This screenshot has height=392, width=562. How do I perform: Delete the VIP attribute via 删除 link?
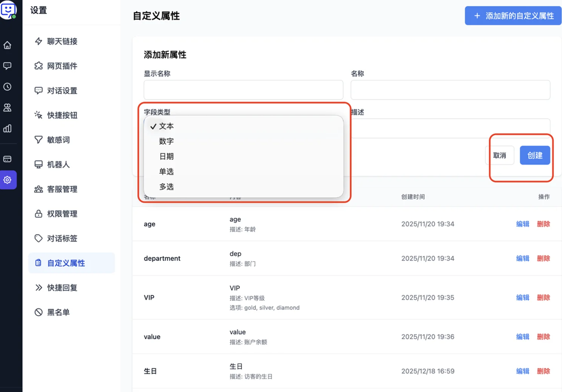(543, 297)
